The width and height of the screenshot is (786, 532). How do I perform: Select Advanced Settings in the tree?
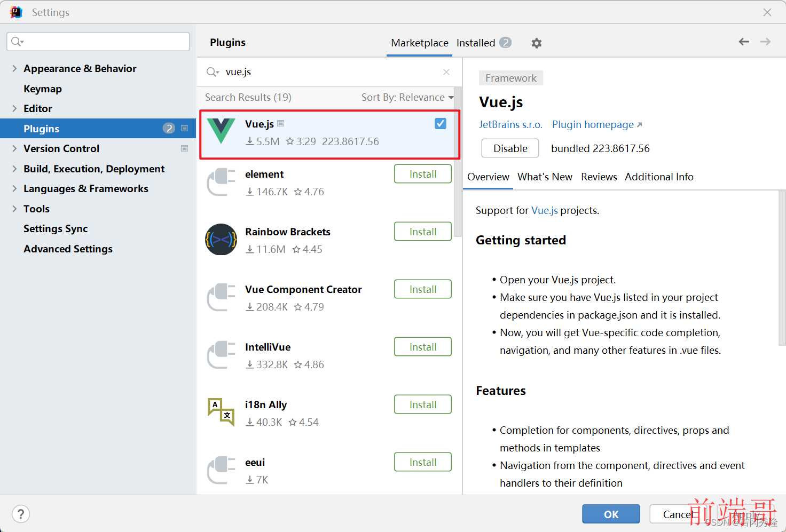pyautogui.click(x=68, y=249)
